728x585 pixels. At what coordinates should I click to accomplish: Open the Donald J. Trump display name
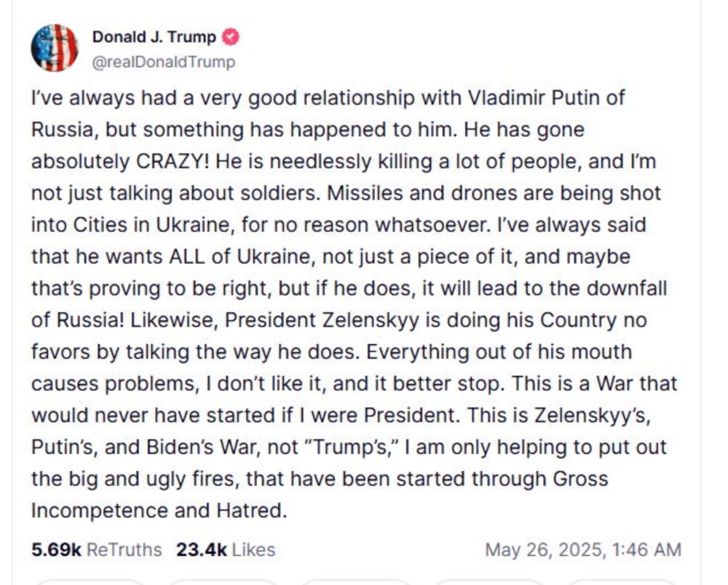click(x=154, y=37)
